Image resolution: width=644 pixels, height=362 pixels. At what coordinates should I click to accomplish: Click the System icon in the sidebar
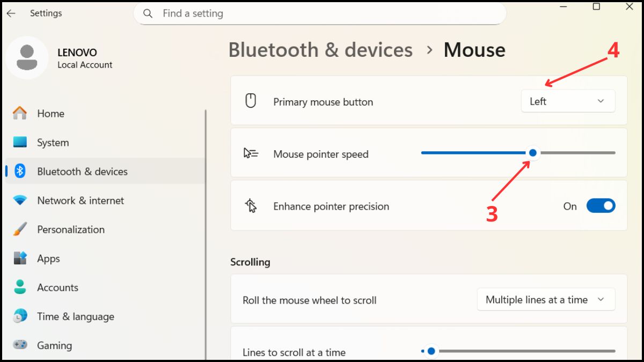pyautogui.click(x=20, y=142)
